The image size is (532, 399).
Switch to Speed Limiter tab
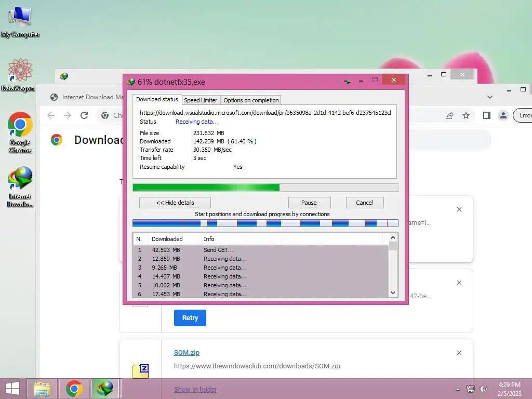[x=201, y=100]
